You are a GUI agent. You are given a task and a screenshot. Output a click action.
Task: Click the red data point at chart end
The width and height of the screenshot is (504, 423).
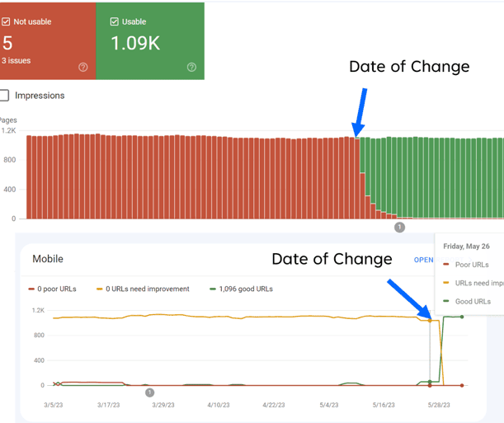(x=462, y=385)
